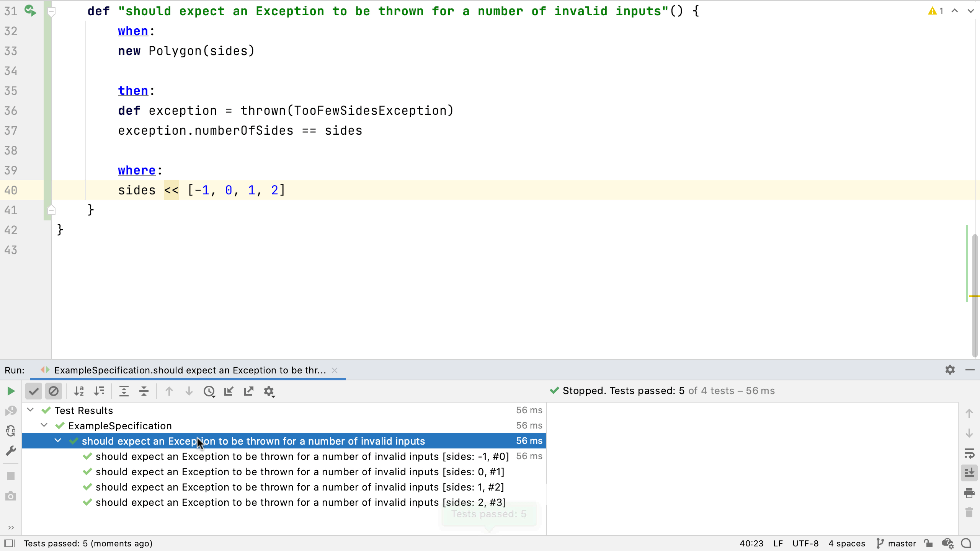Open test runner settings gear dropdown
Screen dimensions: 980x551
269,391
